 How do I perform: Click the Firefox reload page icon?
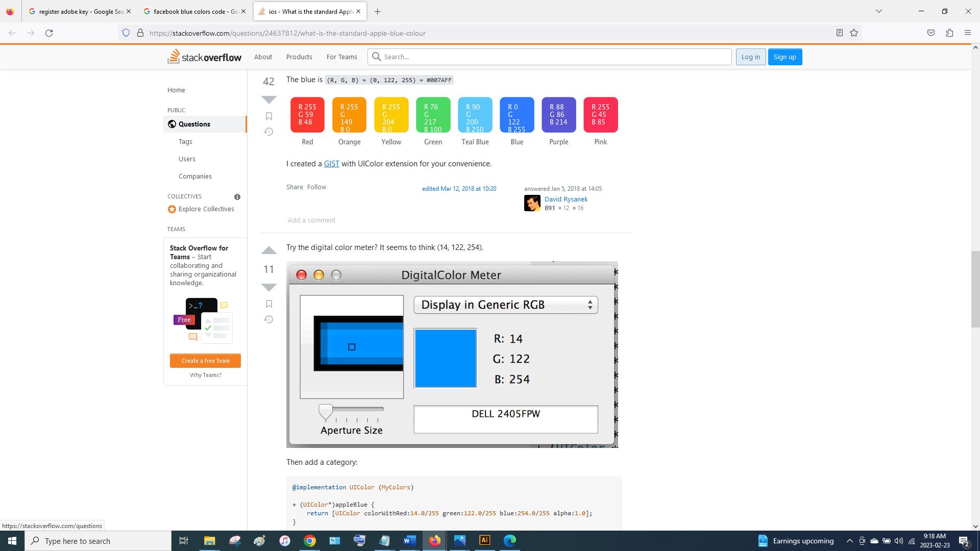49,33
